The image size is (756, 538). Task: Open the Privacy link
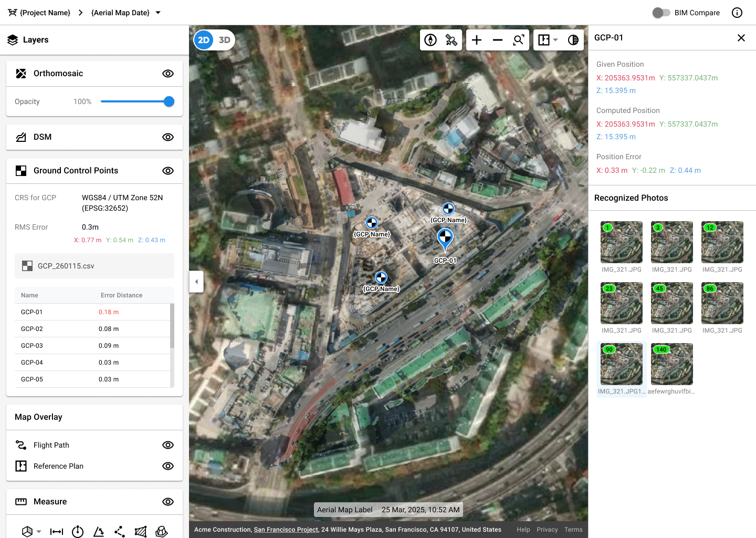[547, 530]
